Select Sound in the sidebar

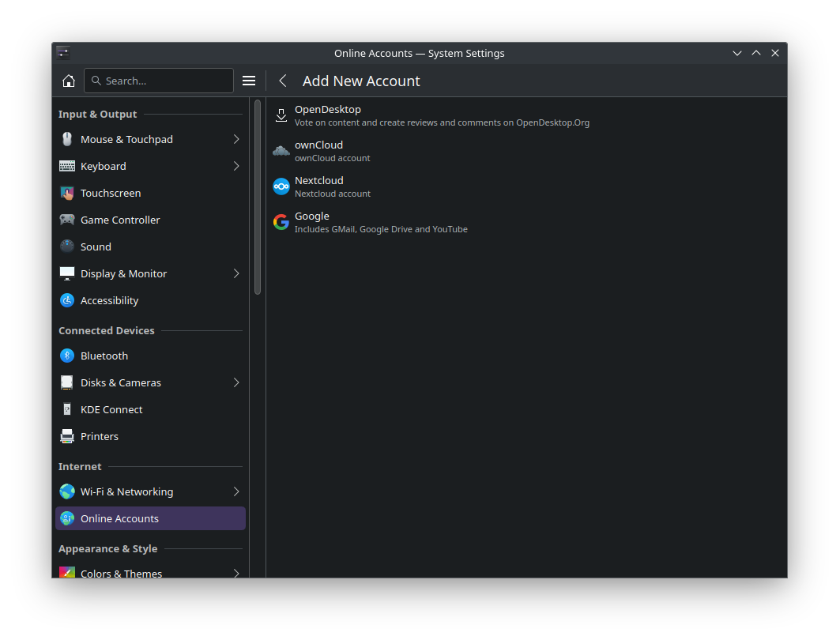pyautogui.click(x=96, y=247)
